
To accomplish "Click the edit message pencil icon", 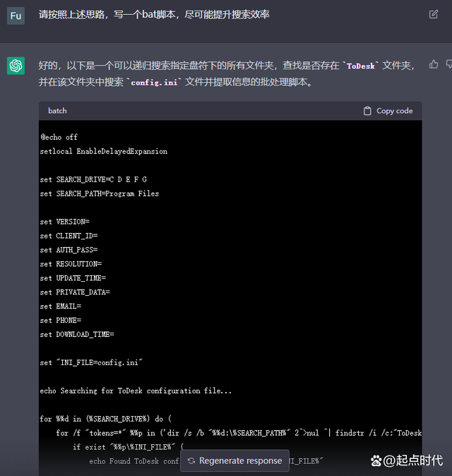I will click(x=434, y=14).
